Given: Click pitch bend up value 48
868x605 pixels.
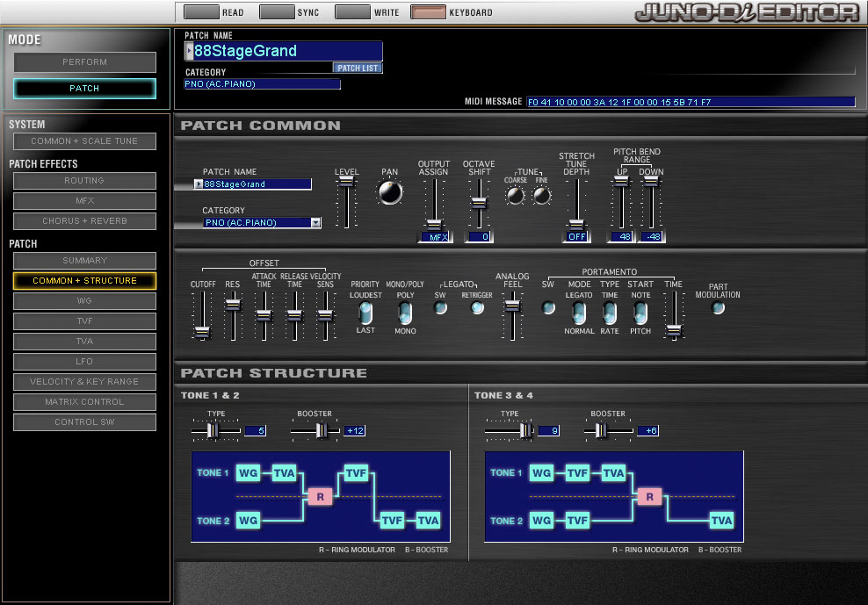Looking at the screenshot, I should [x=621, y=237].
